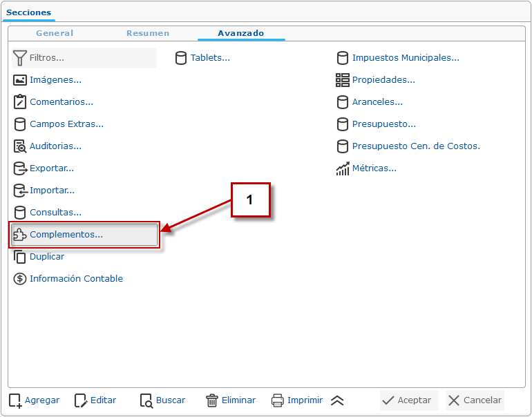Click the database icon beside Presupuesto...
The height and width of the screenshot is (417, 532).
(x=342, y=124)
